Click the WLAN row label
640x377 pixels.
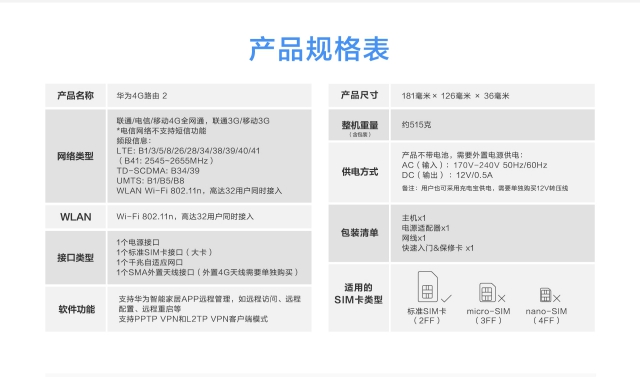pos(76,217)
